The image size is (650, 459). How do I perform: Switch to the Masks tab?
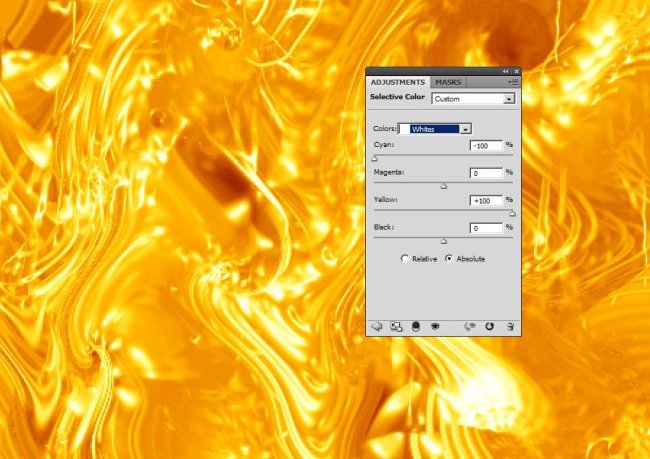(x=448, y=82)
